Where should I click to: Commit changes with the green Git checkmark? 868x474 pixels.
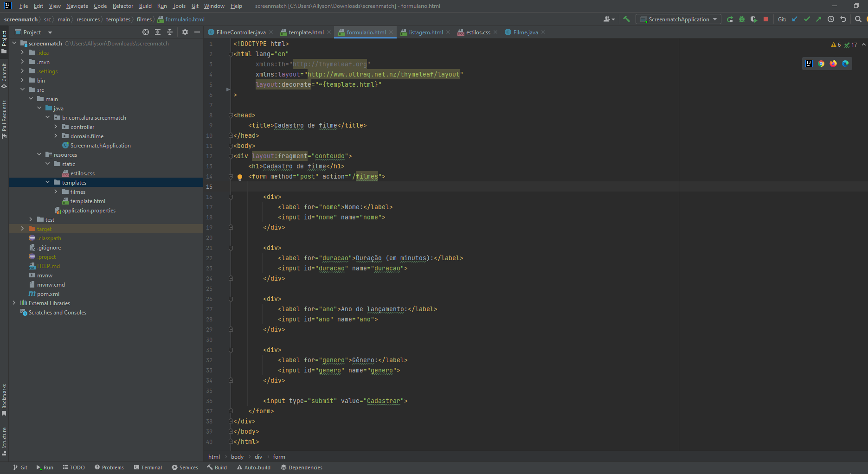coord(807,19)
